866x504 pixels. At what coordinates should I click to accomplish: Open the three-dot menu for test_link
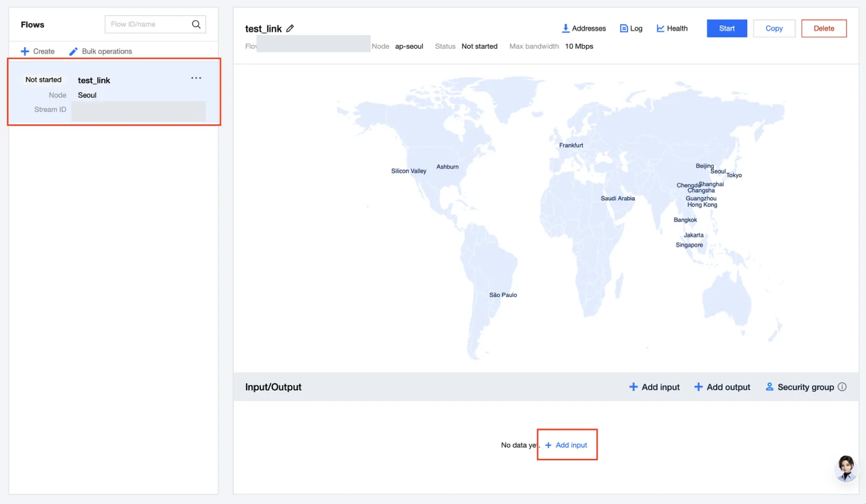(196, 78)
